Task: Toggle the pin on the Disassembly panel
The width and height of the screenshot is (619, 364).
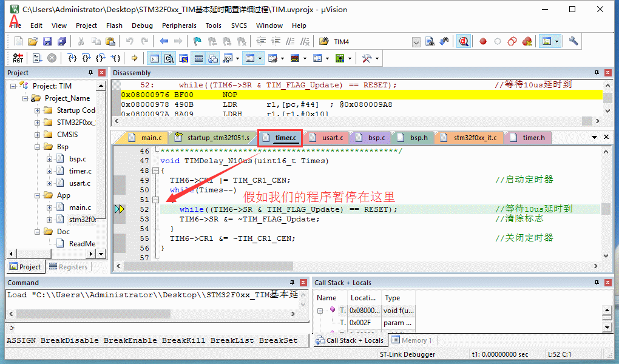Action: point(597,73)
